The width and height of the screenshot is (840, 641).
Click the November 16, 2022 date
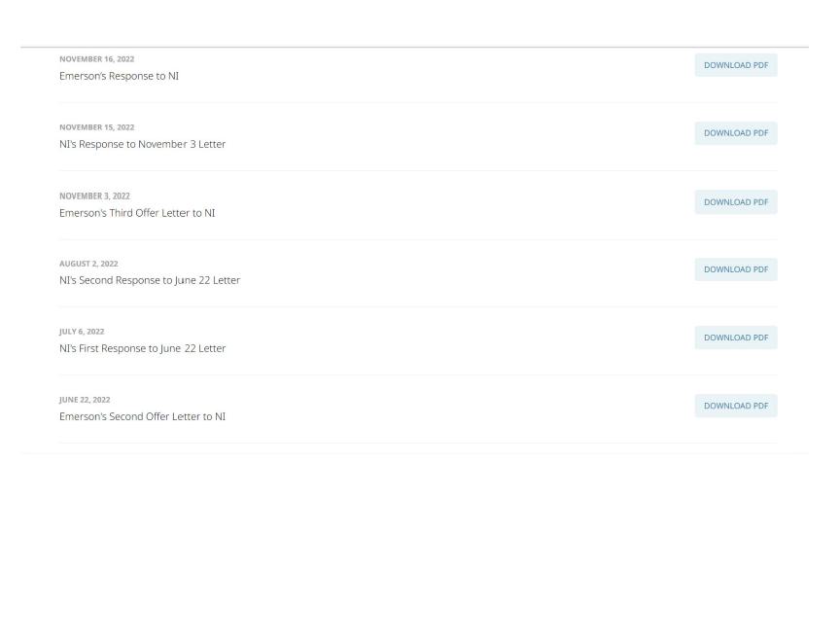click(97, 59)
